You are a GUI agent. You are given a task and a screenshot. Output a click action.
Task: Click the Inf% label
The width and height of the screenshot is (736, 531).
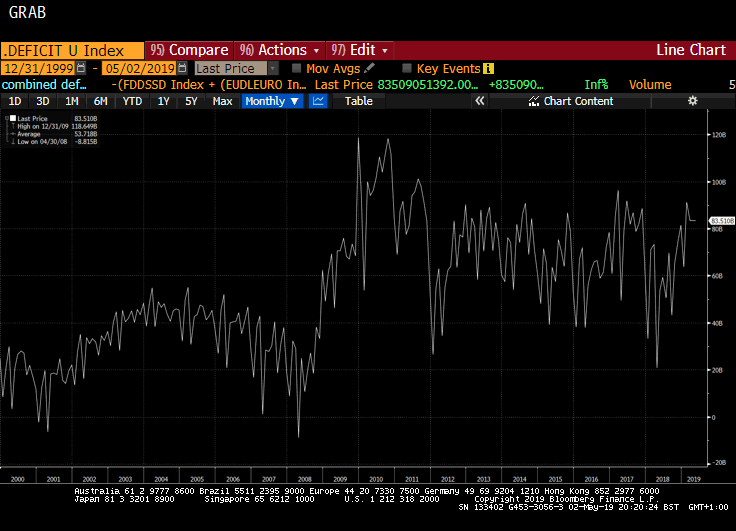coord(596,85)
